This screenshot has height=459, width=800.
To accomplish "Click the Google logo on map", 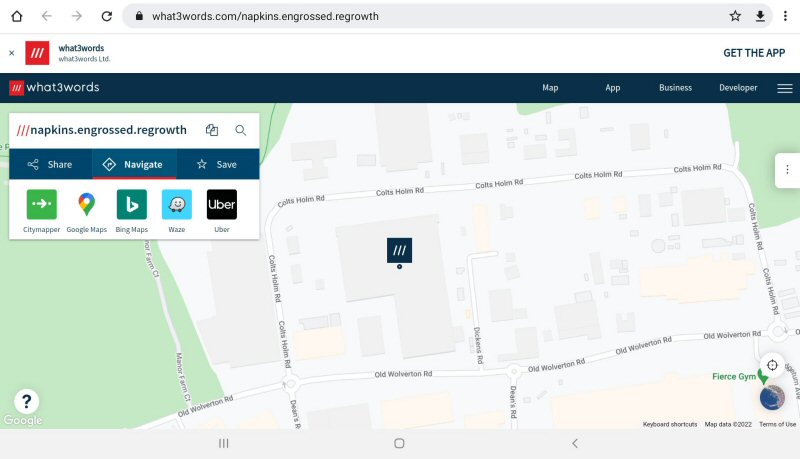I will click(x=23, y=420).
